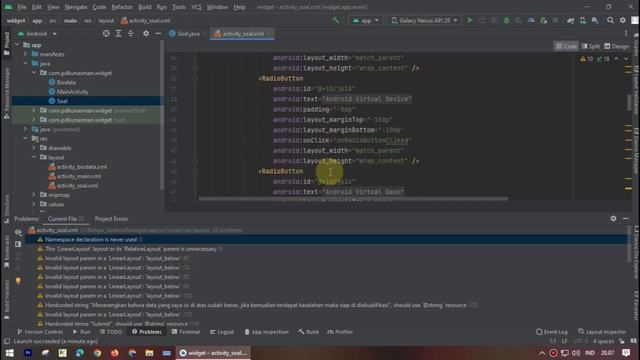Switch editor to Code view mode

click(566, 46)
